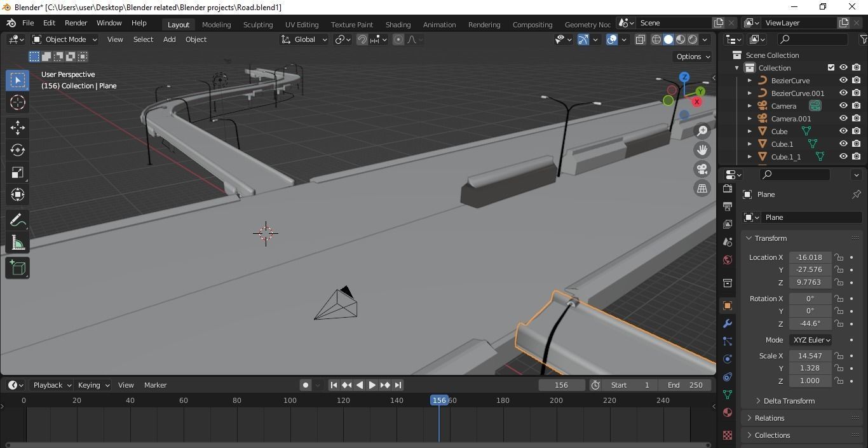868x448 pixels.
Task: Open the Render properties tab
Action: tap(728, 189)
